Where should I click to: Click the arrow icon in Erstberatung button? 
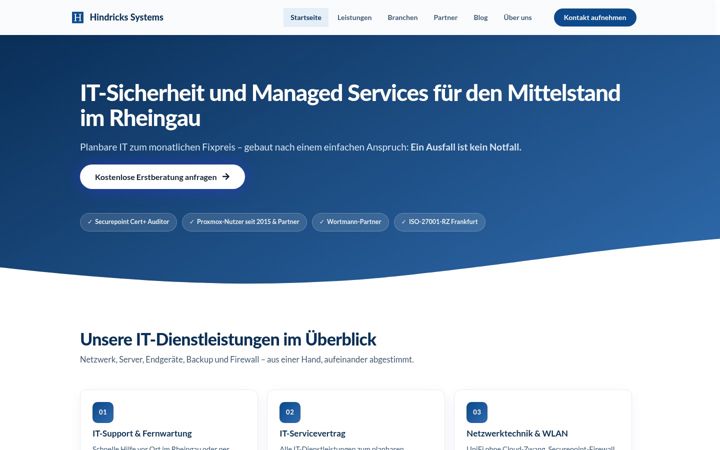coord(226,177)
